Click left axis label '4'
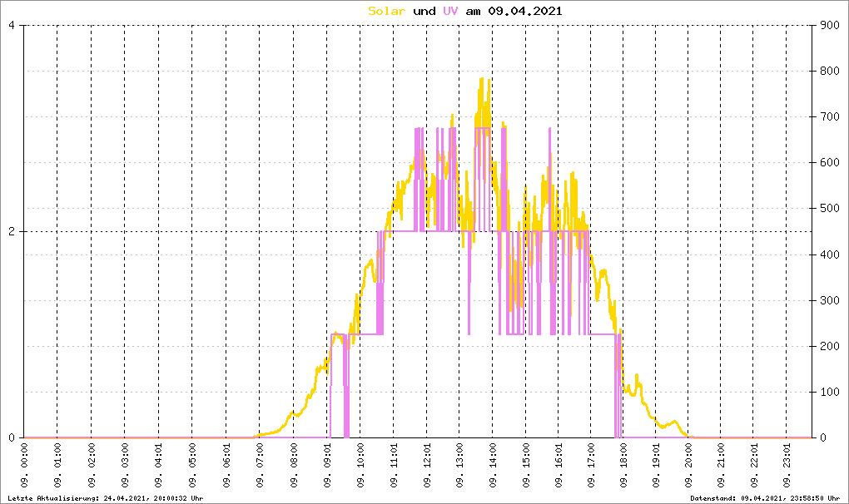Screen dimensions: 849x504 tap(12, 26)
